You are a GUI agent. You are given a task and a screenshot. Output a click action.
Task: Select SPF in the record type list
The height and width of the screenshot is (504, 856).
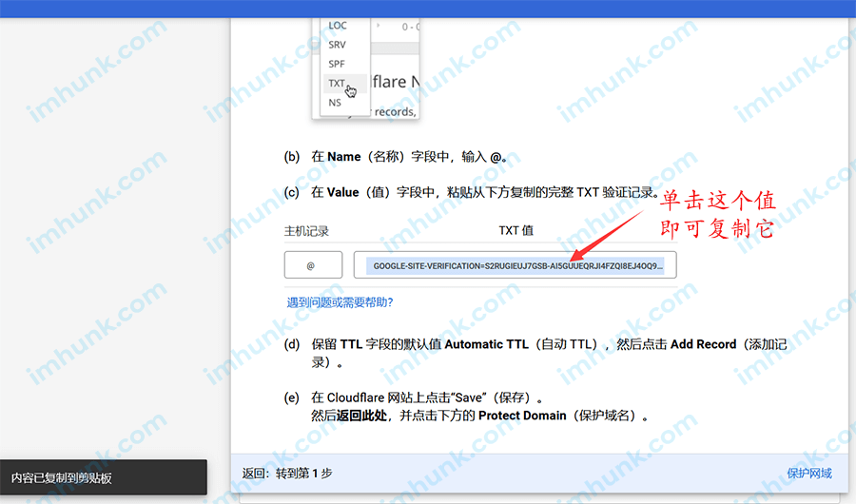(337, 64)
